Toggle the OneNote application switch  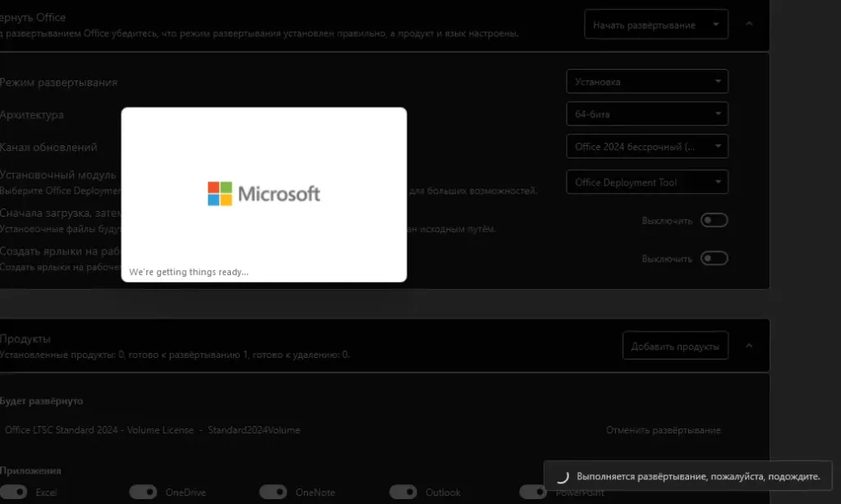tap(273, 493)
